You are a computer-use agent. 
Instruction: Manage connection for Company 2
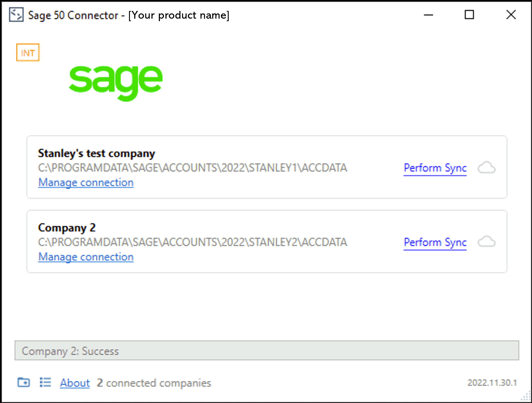pos(86,257)
